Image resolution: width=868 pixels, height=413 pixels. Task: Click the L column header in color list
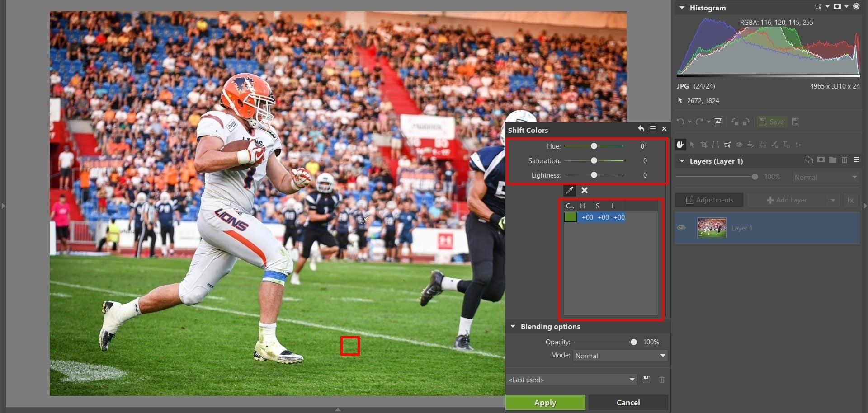point(613,206)
